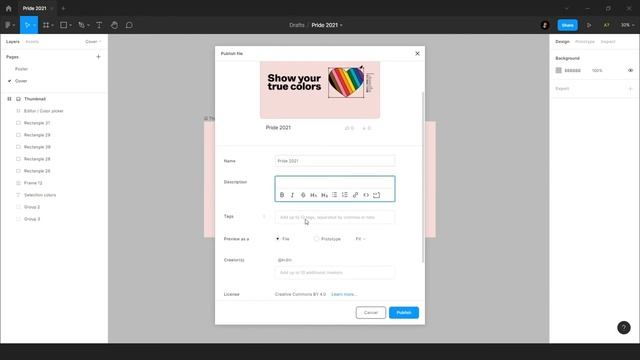Select the Rectangle shape tool
The image size is (640, 360).
click(x=63, y=25)
